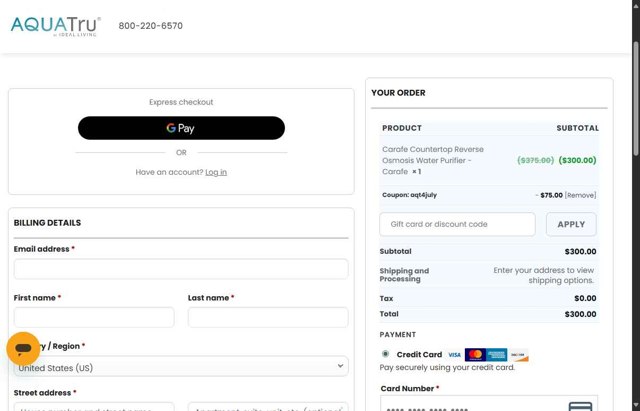The image size is (640, 411).
Task: Focus the Email address field
Action: pos(181,269)
